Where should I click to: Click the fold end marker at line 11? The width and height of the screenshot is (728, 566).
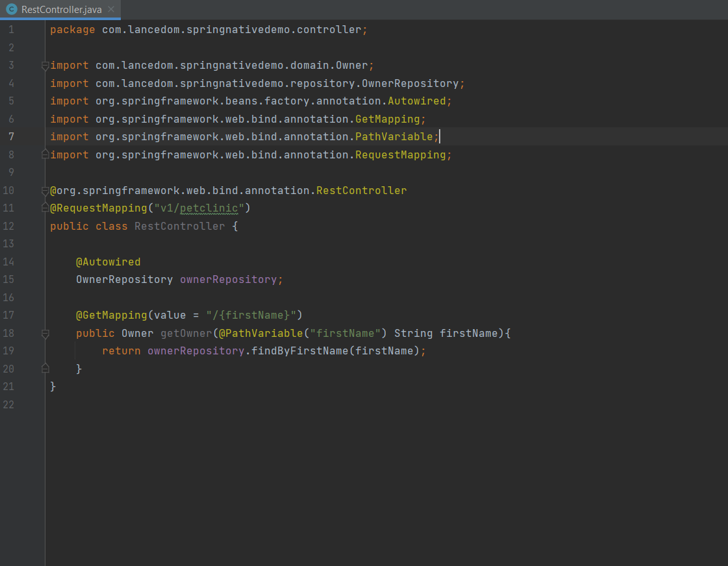click(x=45, y=207)
